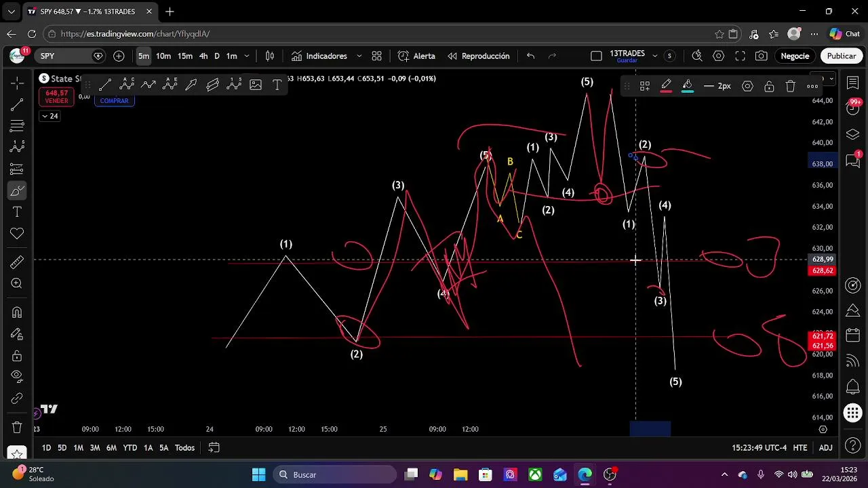Expand the 13TRADES layout dropdown arrow
The image size is (868, 488).
point(654,56)
